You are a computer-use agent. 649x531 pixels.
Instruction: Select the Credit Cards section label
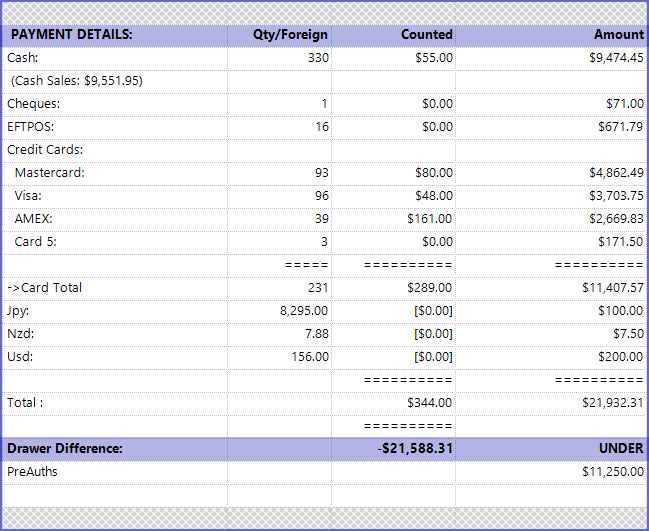click(x=45, y=150)
